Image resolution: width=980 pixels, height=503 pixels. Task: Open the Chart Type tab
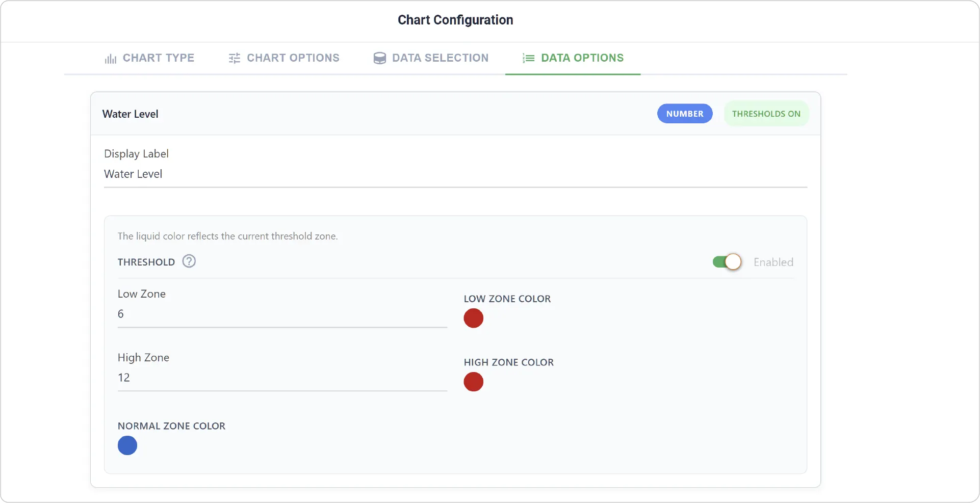tap(149, 58)
